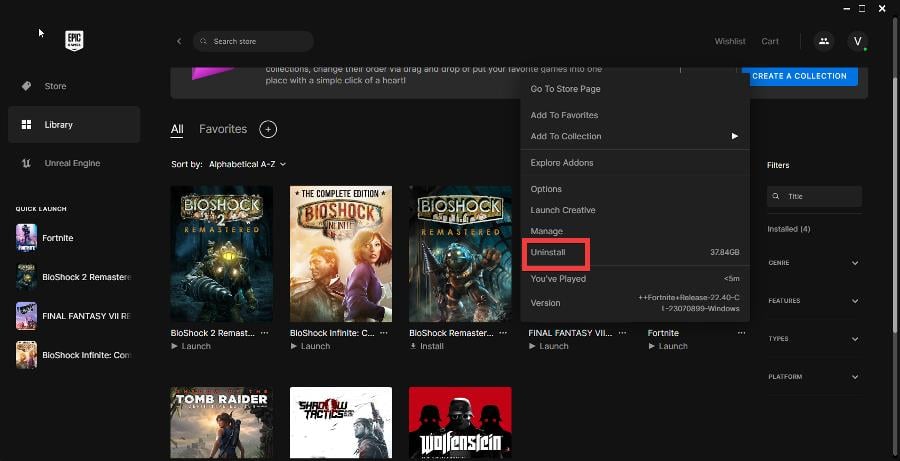Open the Cart link
This screenshot has height=461, width=900.
770,41
